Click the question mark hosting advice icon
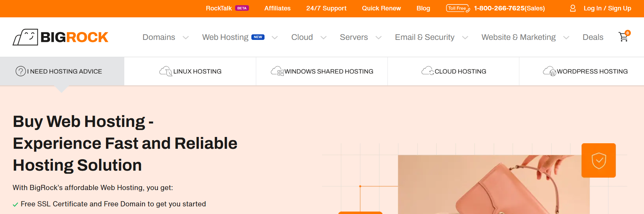This screenshot has height=214, width=644. click(21, 71)
